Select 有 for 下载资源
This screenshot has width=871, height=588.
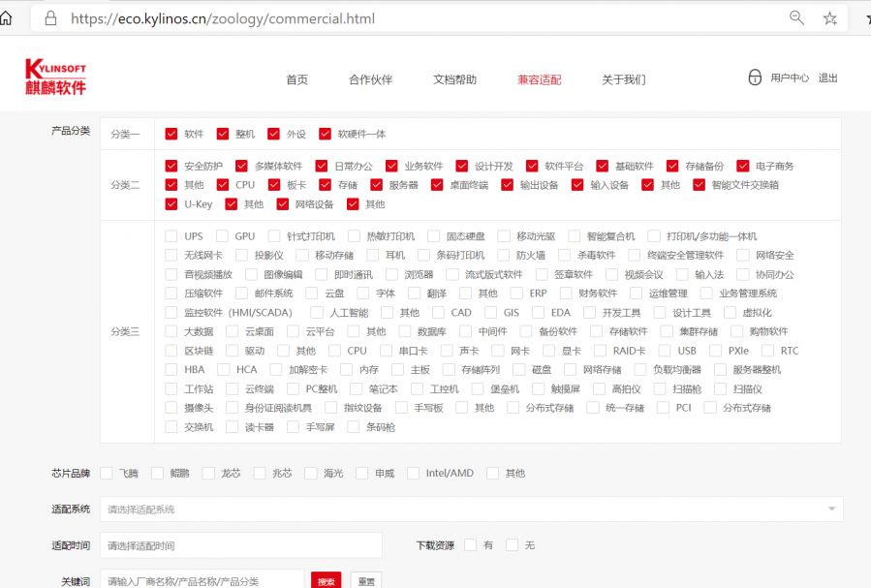pyautogui.click(x=470, y=545)
